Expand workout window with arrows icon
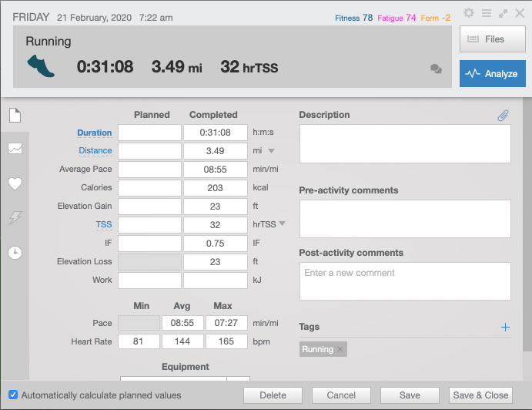Screen dimensions: 532x410 tap(503, 14)
